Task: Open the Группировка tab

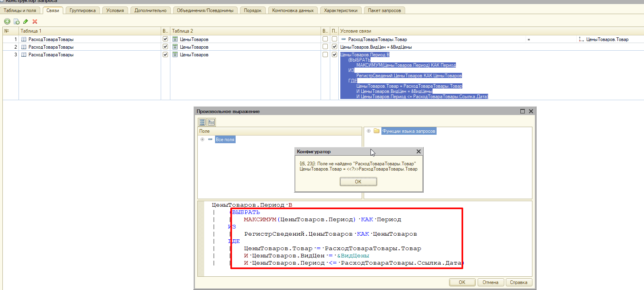Action: (x=83, y=10)
